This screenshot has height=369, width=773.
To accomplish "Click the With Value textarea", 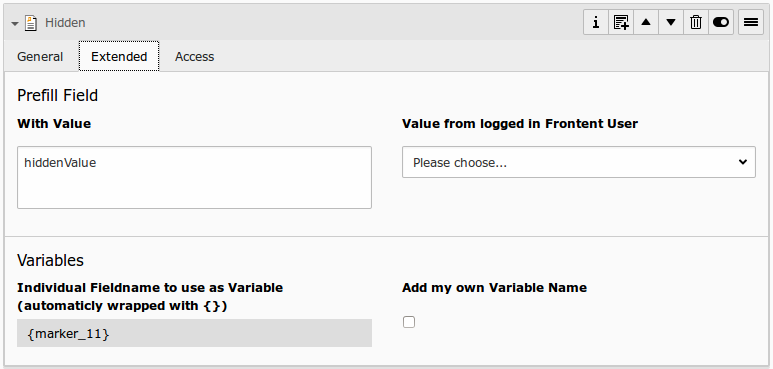I will (x=194, y=177).
